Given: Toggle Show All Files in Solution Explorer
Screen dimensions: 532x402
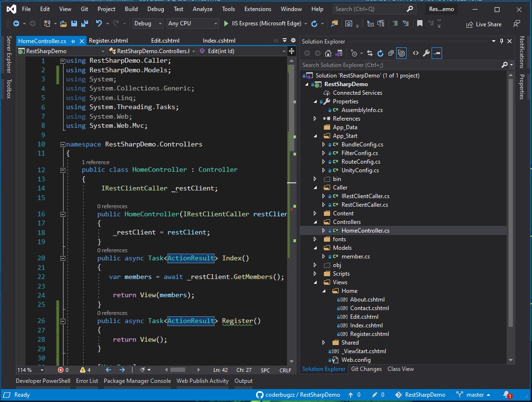Looking at the screenshot, I should [x=402, y=54].
